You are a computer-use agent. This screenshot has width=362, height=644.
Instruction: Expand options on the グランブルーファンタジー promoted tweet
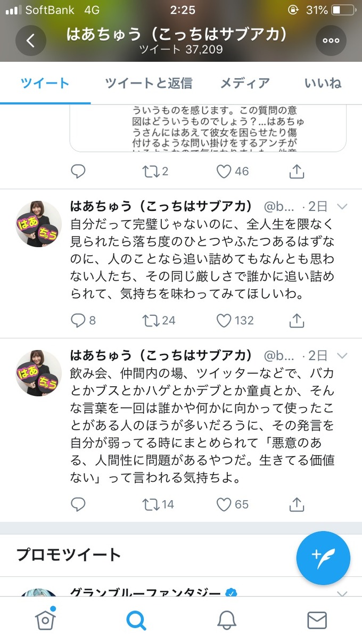(343, 593)
